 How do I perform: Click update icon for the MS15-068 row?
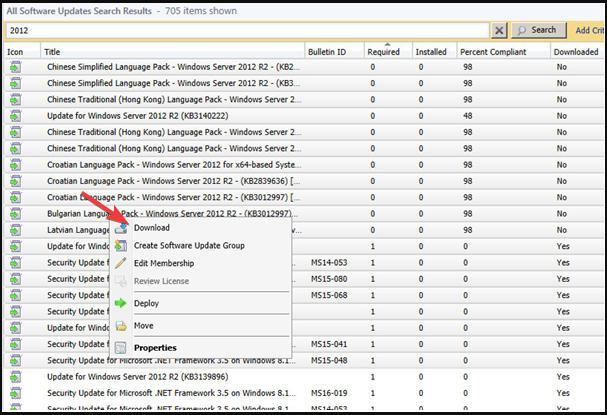pyautogui.click(x=15, y=295)
